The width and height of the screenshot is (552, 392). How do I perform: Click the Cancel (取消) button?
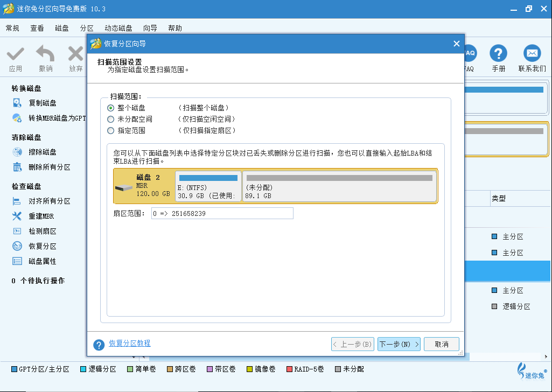tap(442, 344)
